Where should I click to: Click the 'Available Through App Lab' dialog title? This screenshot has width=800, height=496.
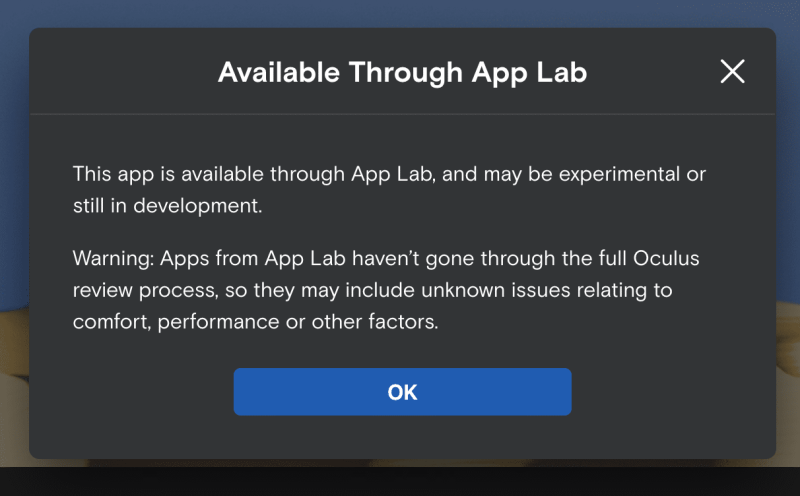[403, 72]
